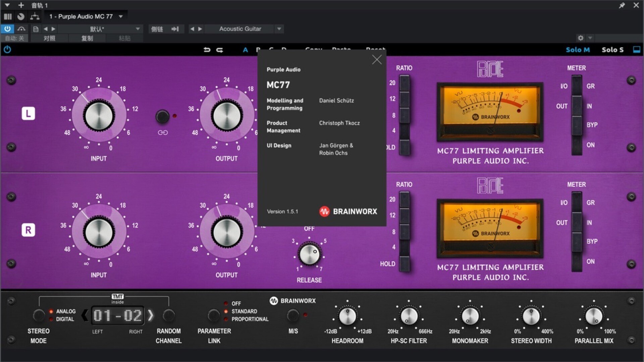The height and width of the screenshot is (362, 644).
Task: Close the MC77 about dialog
Action: tap(377, 60)
